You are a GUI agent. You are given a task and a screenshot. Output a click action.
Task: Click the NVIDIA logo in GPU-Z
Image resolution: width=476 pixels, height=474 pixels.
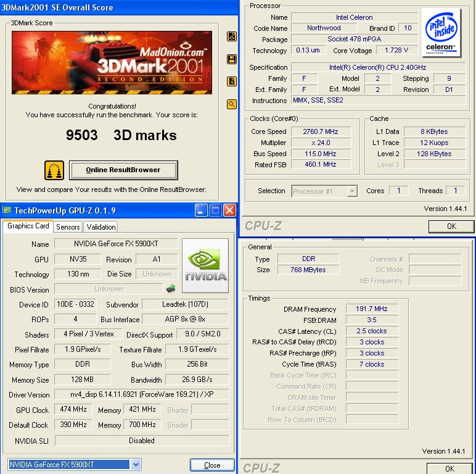pos(205,265)
